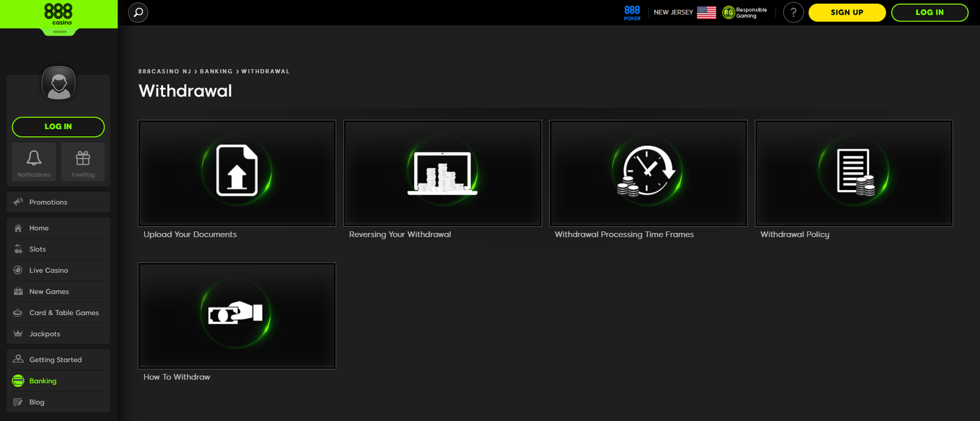Open the Responsible Gaming RG badge
This screenshot has width=980, height=421.
745,12
